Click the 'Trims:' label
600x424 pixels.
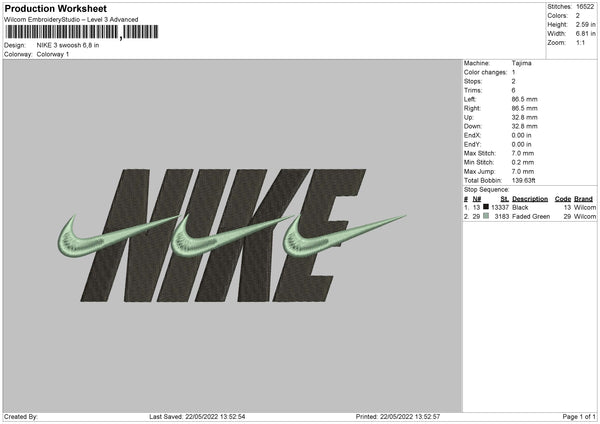(473, 90)
